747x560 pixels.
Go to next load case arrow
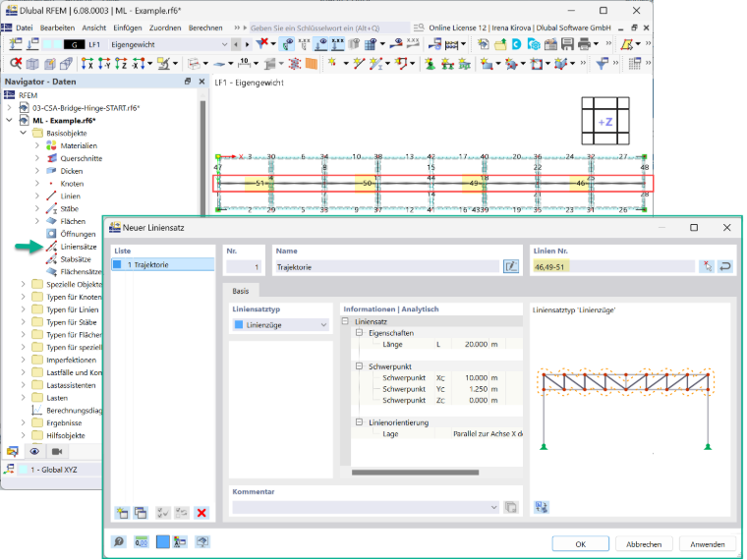click(x=247, y=44)
